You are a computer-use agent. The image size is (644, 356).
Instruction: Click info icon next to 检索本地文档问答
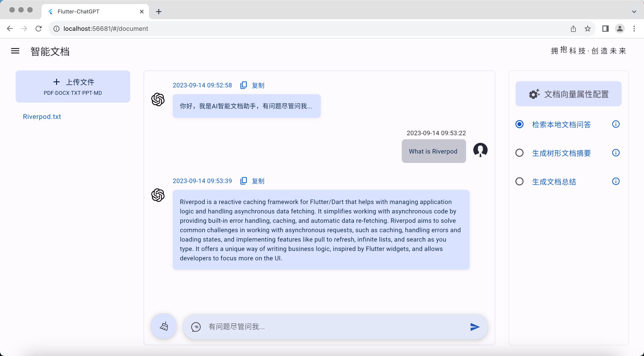coord(616,124)
